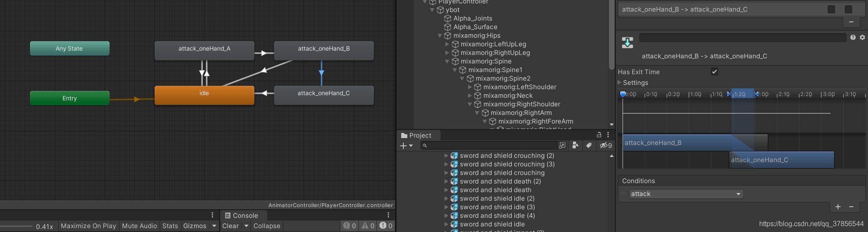
Task: Clear the Console log
Action: click(230, 226)
